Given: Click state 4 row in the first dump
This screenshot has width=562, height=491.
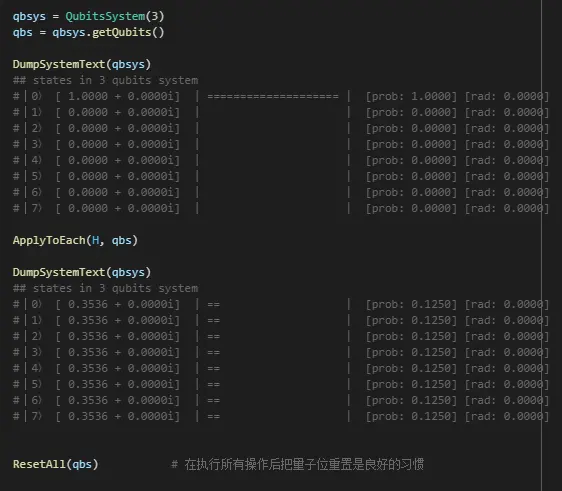Looking at the screenshot, I should [x=281, y=160].
